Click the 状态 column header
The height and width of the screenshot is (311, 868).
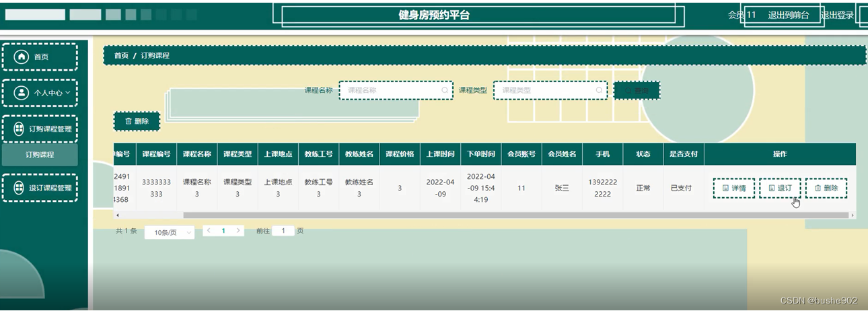pyautogui.click(x=643, y=154)
